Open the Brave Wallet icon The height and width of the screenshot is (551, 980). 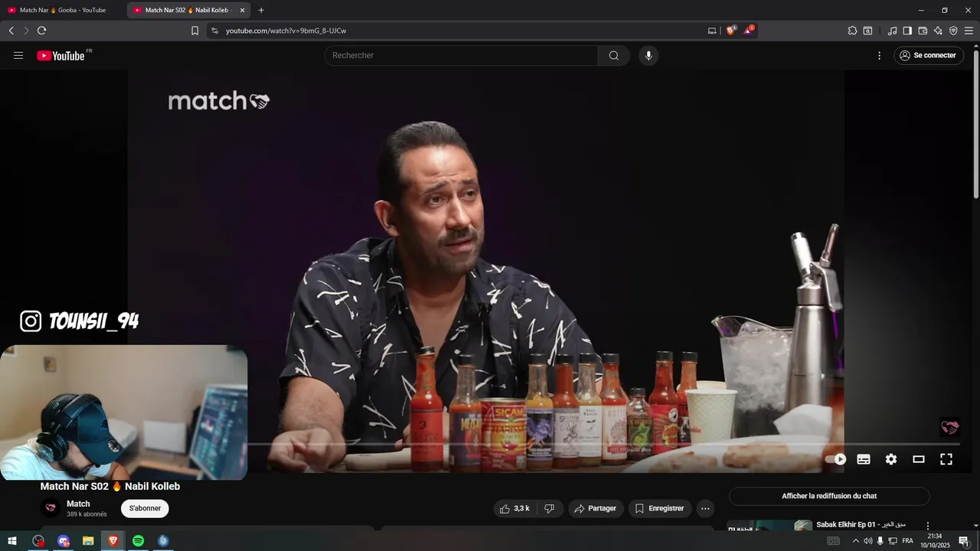point(923,31)
